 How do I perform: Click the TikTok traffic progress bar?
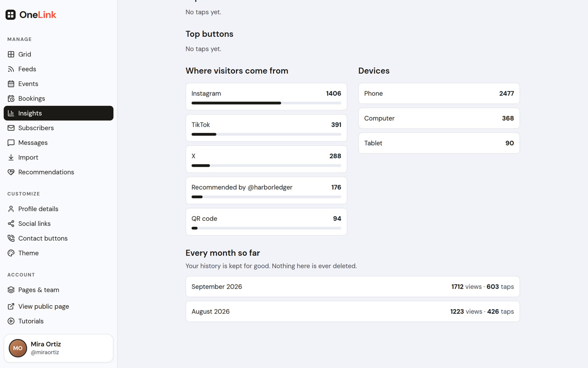[x=266, y=134]
